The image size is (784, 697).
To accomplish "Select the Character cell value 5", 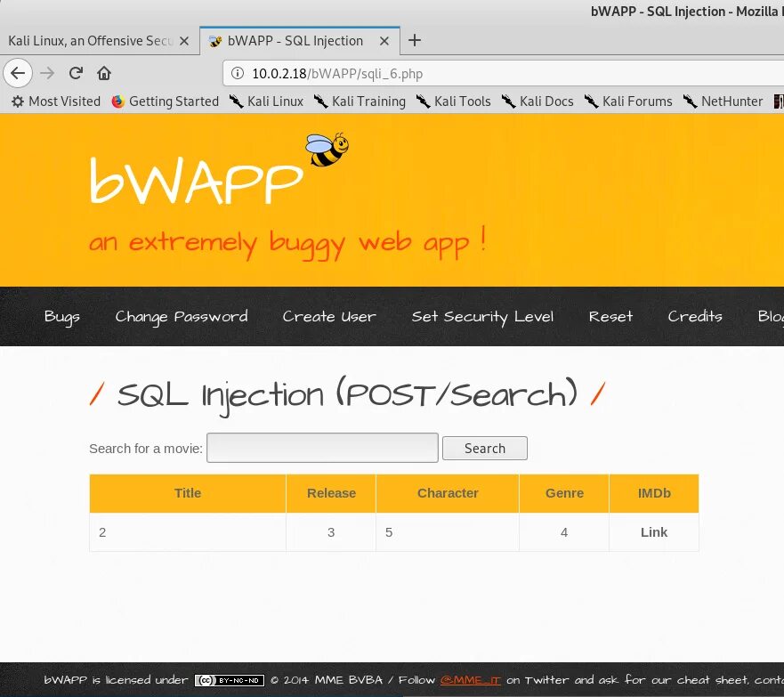I will click(x=389, y=532).
